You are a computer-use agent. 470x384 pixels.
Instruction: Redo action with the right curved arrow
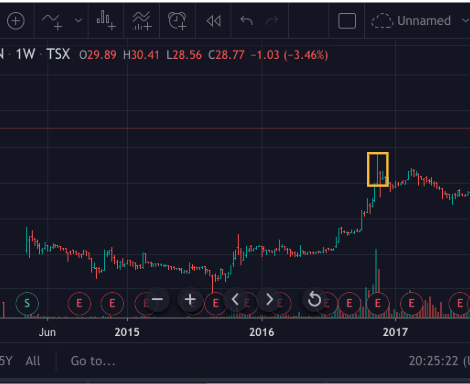[x=272, y=21]
